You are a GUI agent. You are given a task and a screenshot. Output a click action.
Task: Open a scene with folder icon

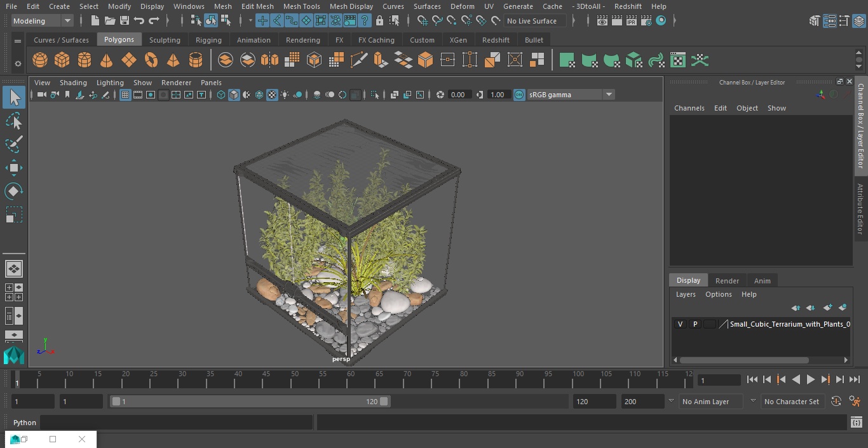[110, 21]
